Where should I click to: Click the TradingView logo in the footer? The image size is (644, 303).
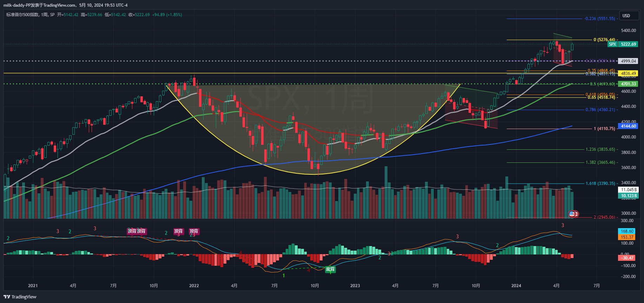pos(20,297)
